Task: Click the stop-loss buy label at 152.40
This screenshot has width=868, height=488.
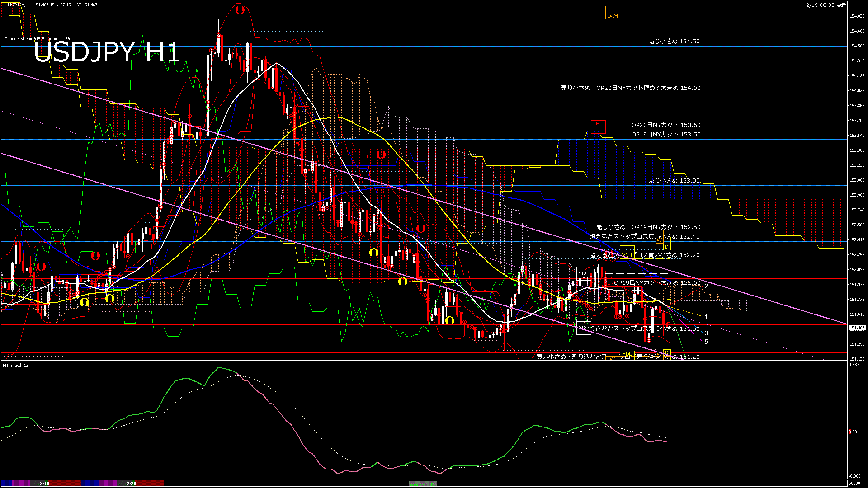Action: pos(645,237)
